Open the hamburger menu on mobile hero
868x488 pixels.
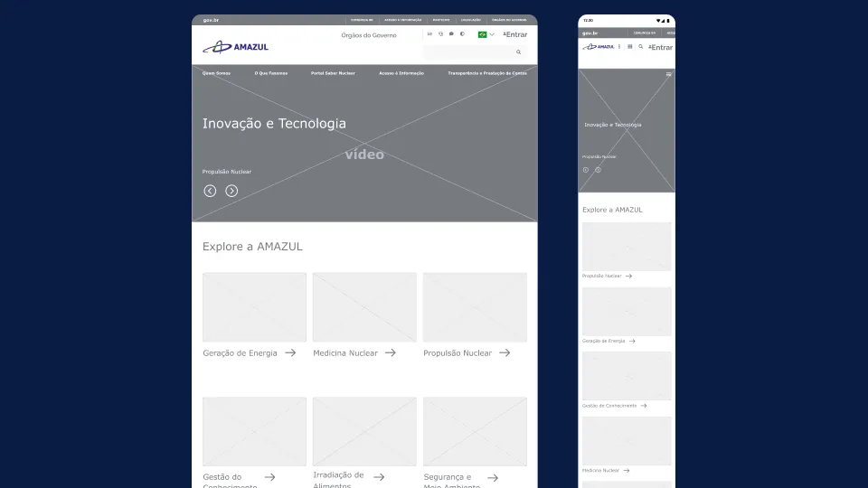click(669, 74)
